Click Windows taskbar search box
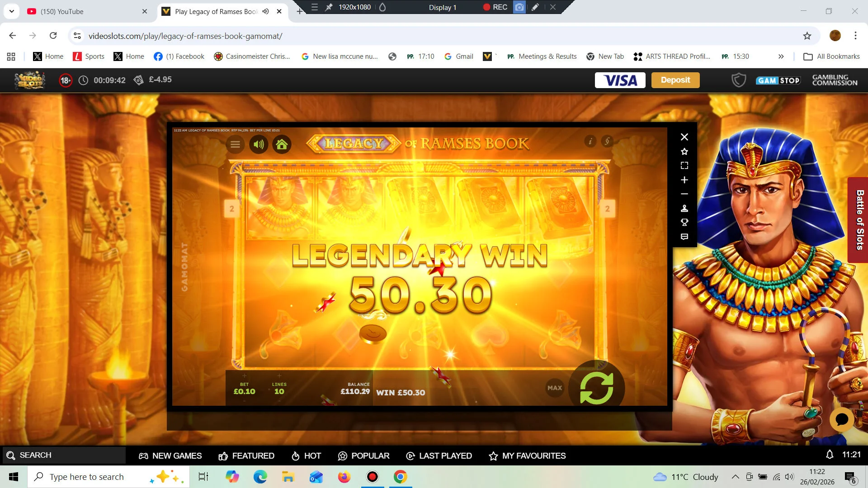This screenshot has width=868, height=488. click(108, 477)
